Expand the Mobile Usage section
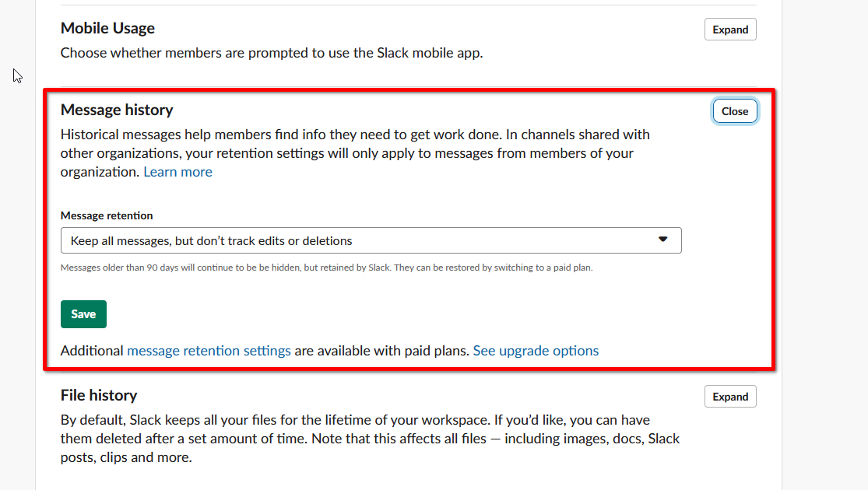Image resolution: width=868 pixels, height=490 pixels. point(730,30)
